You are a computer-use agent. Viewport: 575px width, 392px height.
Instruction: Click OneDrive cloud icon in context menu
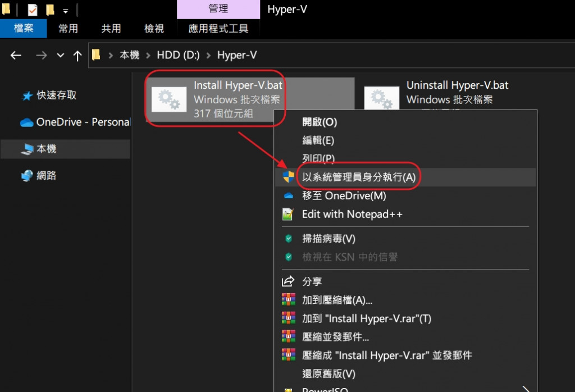pos(289,196)
